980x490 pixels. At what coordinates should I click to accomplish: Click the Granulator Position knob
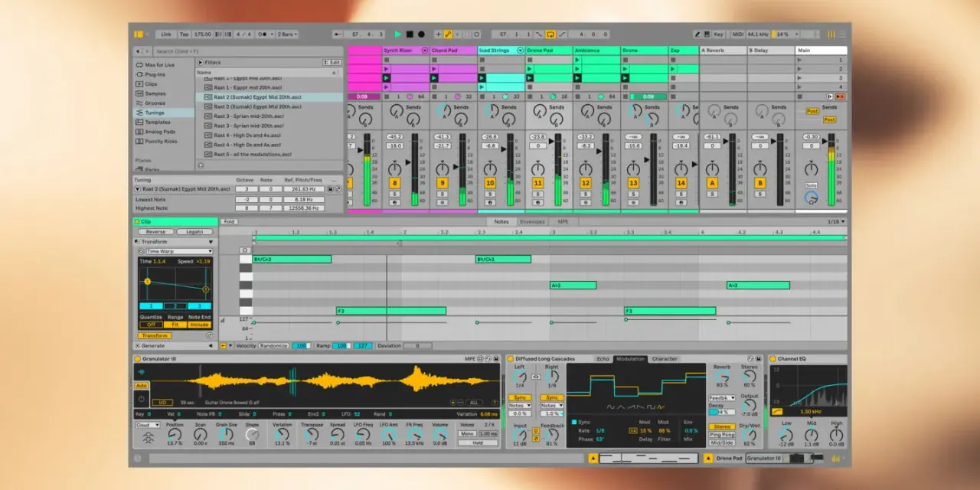coord(175,433)
